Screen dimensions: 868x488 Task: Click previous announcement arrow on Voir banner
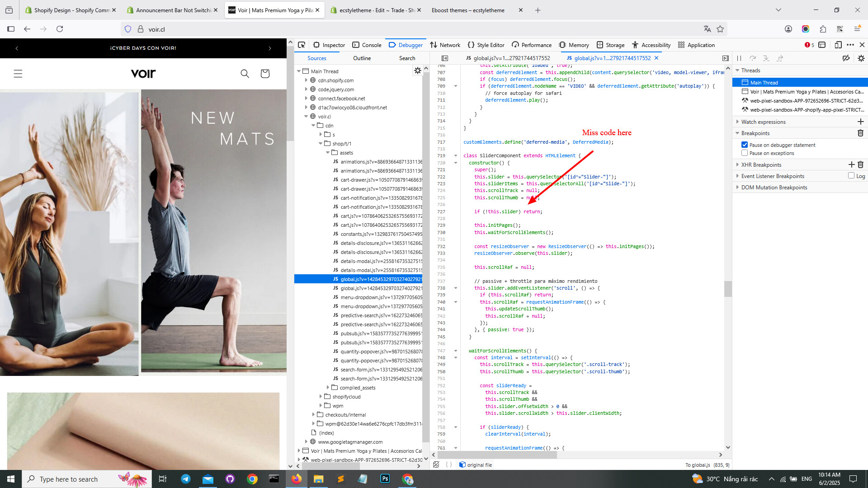17,48
